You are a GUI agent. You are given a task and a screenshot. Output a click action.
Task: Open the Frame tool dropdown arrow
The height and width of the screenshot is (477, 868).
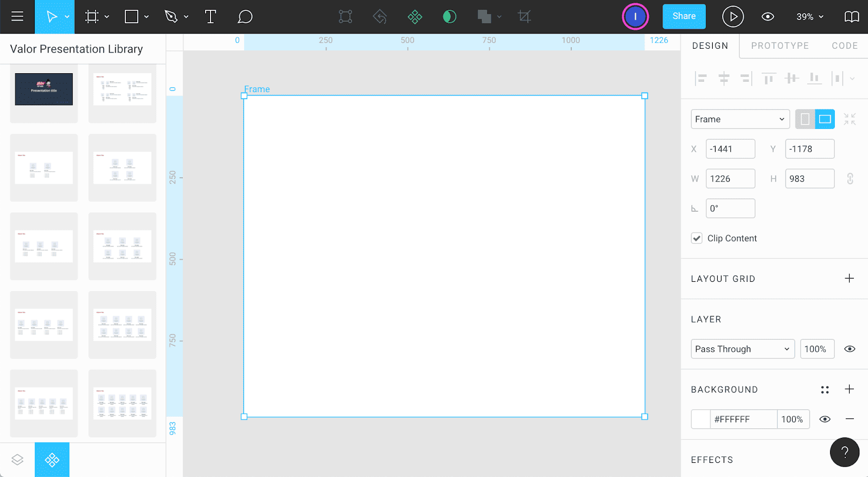click(107, 17)
